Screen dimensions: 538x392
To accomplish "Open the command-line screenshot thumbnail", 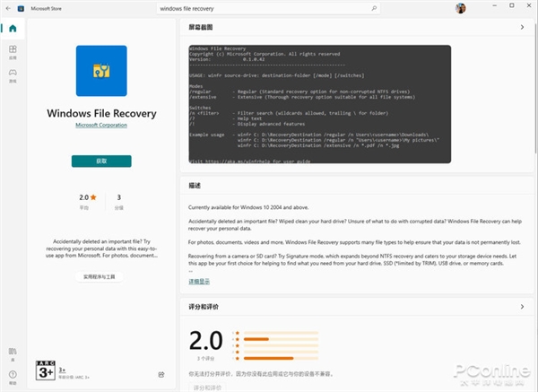I will (320, 104).
